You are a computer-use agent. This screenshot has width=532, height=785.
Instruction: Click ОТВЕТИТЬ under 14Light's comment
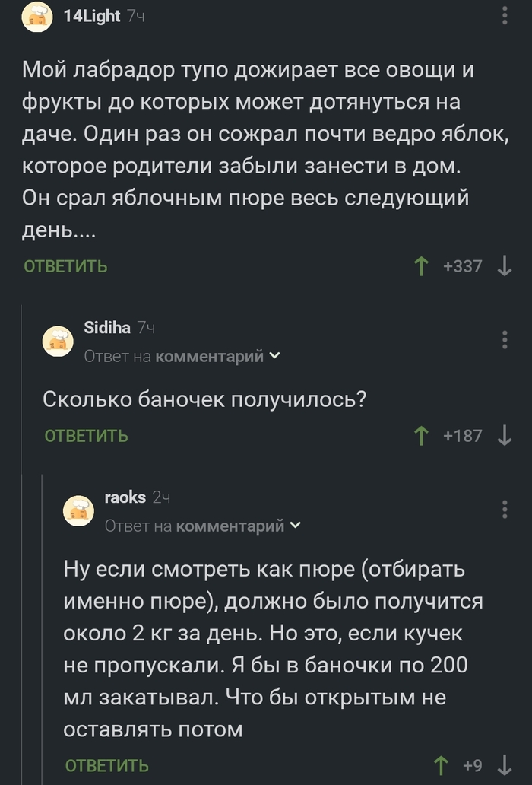[x=65, y=266]
